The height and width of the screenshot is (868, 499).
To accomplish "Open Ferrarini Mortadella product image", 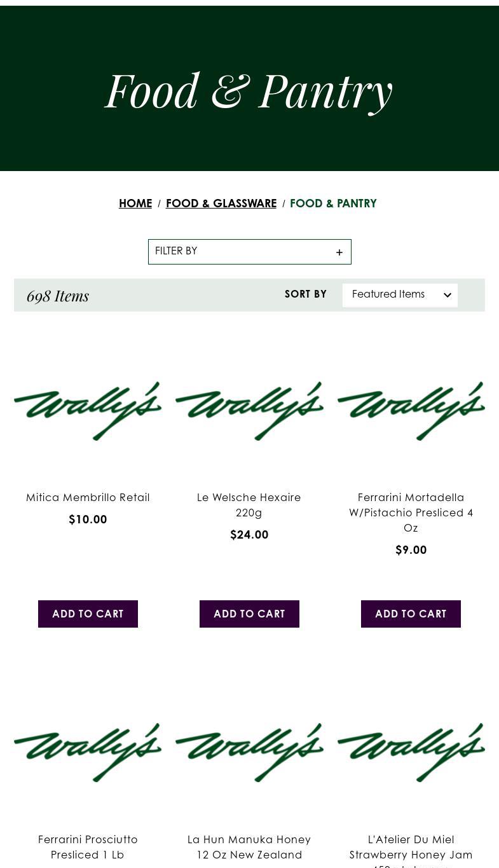I will pos(411,411).
